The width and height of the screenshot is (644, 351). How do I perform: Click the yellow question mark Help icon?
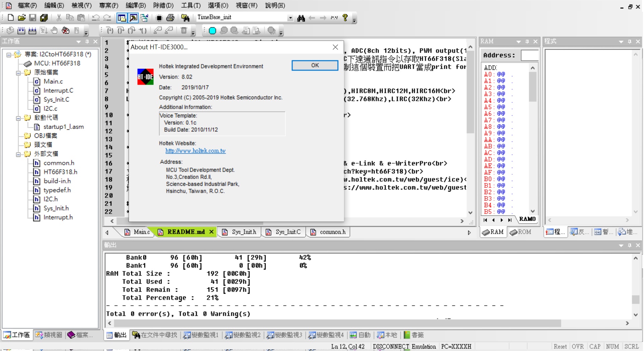(x=345, y=18)
